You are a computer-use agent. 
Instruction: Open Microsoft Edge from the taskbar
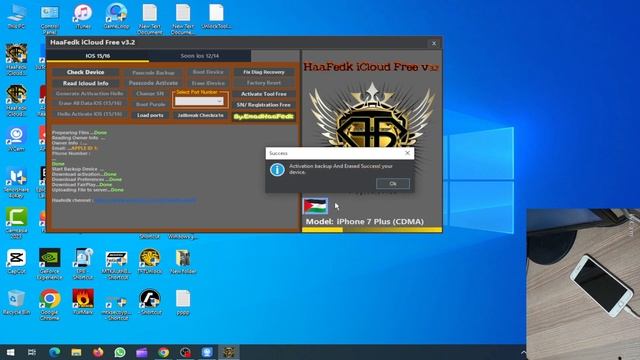(x=54, y=352)
